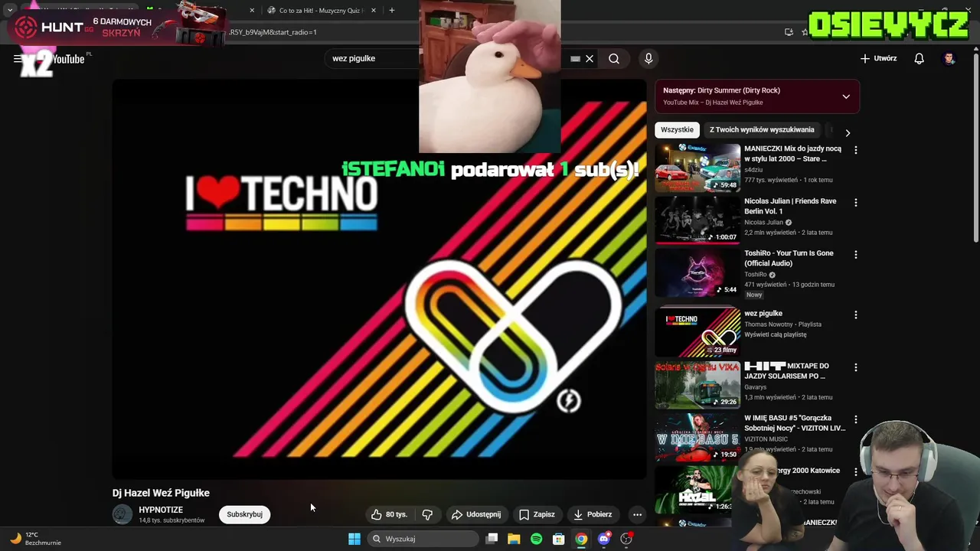Switch to "Co to za Hit!" browser tab
This screenshot has height=551, width=980.
[320, 11]
